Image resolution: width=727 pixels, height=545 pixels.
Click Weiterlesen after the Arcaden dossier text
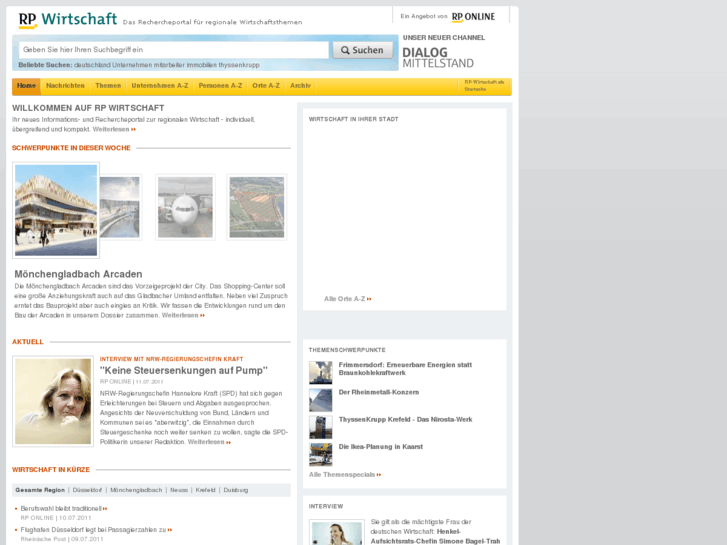pos(183,315)
